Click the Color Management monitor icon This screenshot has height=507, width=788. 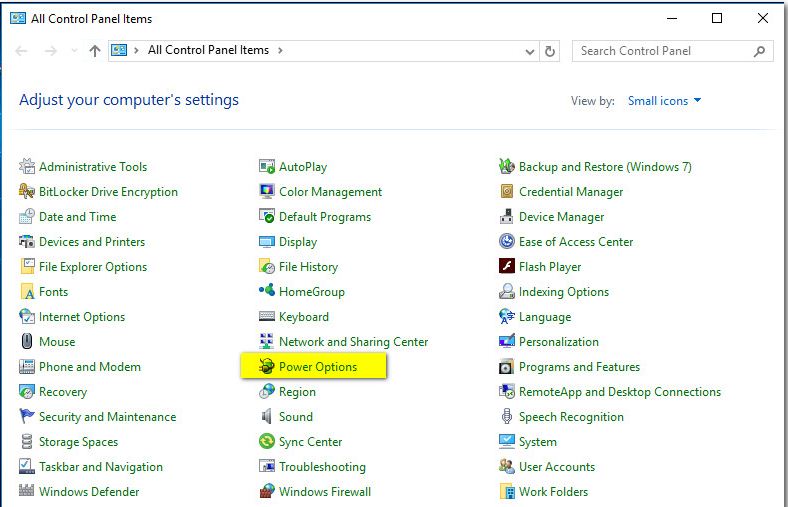[x=267, y=191]
